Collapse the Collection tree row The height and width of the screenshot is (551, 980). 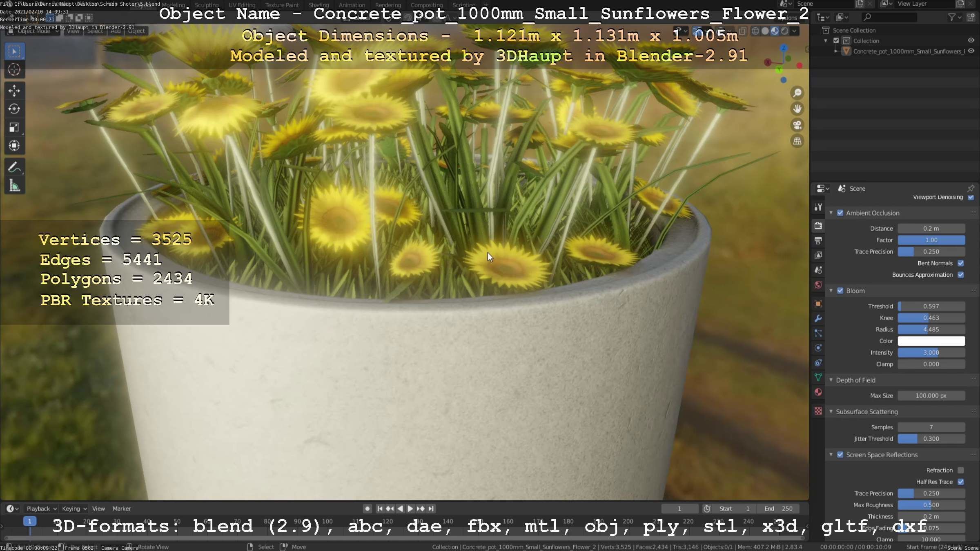tap(826, 41)
